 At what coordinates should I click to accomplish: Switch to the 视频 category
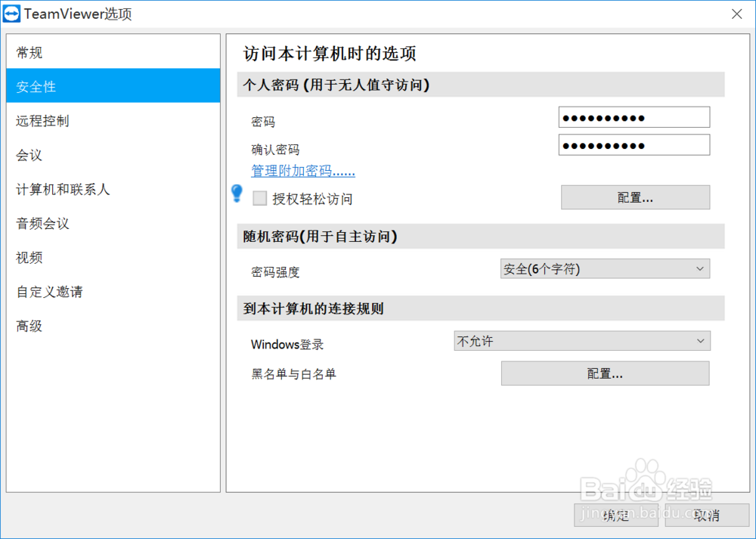pos(113,258)
